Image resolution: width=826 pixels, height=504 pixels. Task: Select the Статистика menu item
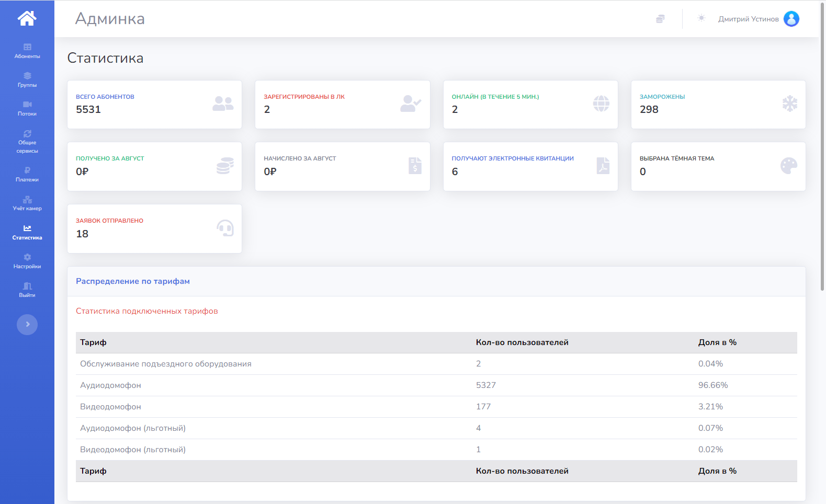coord(27,232)
